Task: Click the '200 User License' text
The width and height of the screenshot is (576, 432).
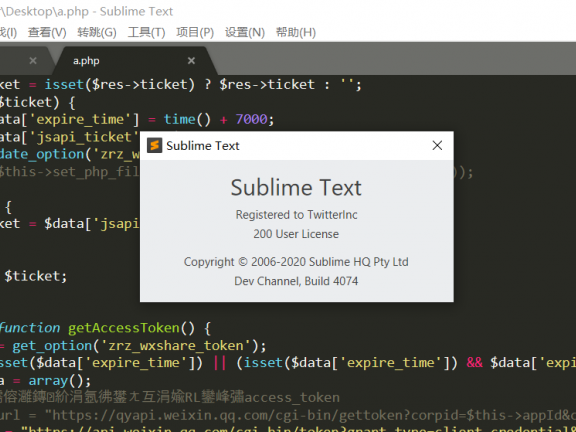Action: 296,234
